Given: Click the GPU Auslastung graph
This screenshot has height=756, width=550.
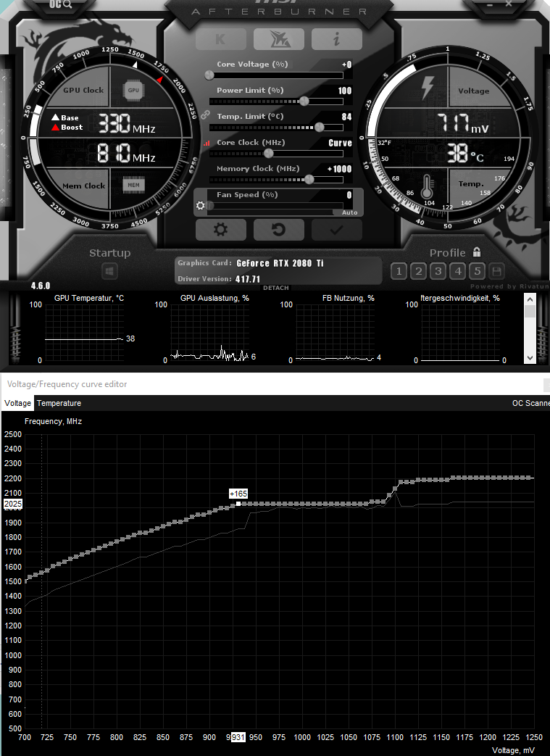Looking at the screenshot, I should pos(209,332).
